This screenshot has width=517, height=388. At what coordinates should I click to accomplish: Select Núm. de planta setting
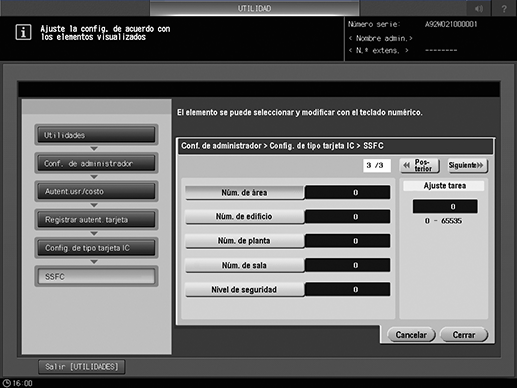click(244, 241)
